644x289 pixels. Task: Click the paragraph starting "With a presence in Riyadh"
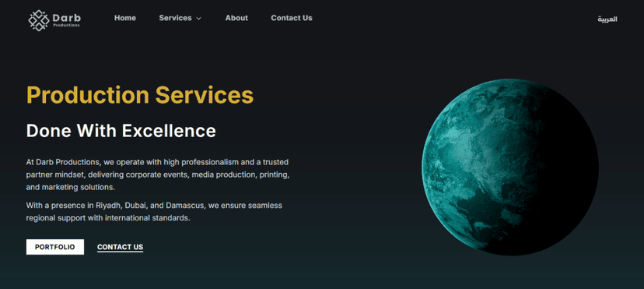(154, 212)
